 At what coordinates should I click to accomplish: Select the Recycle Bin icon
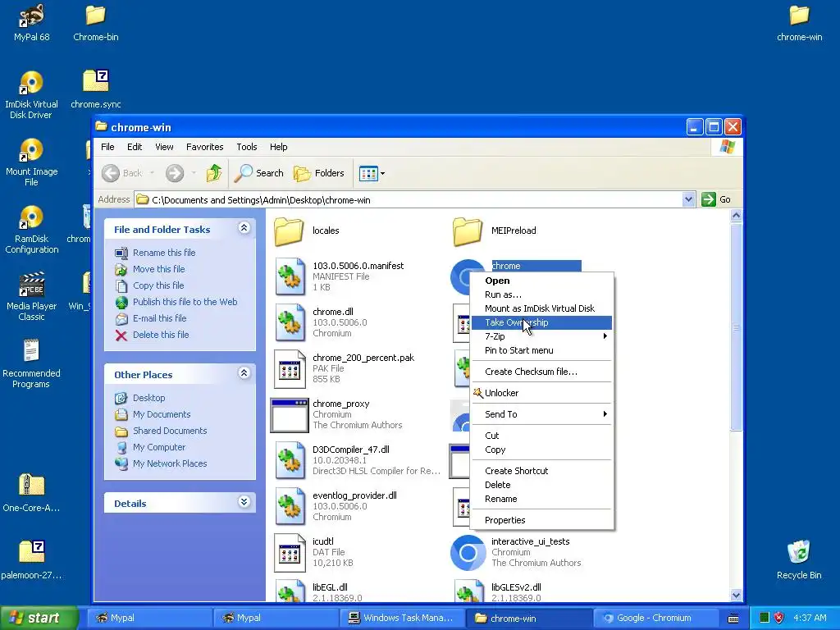(x=799, y=560)
